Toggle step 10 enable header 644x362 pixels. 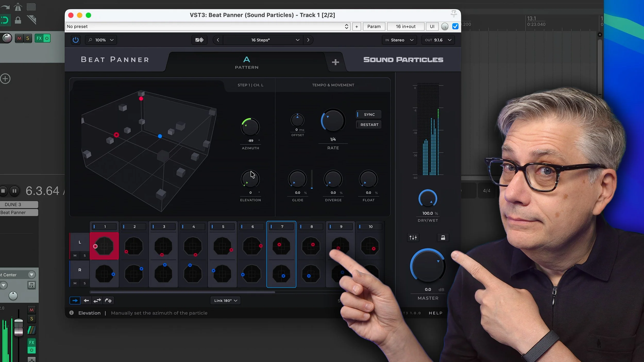pyautogui.click(x=370, y=227)
